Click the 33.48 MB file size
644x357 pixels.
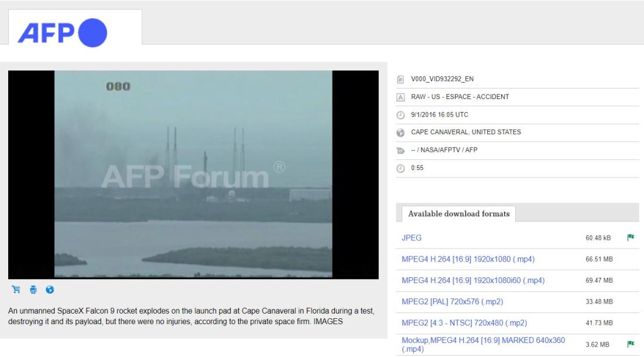(x=600, y=301)
